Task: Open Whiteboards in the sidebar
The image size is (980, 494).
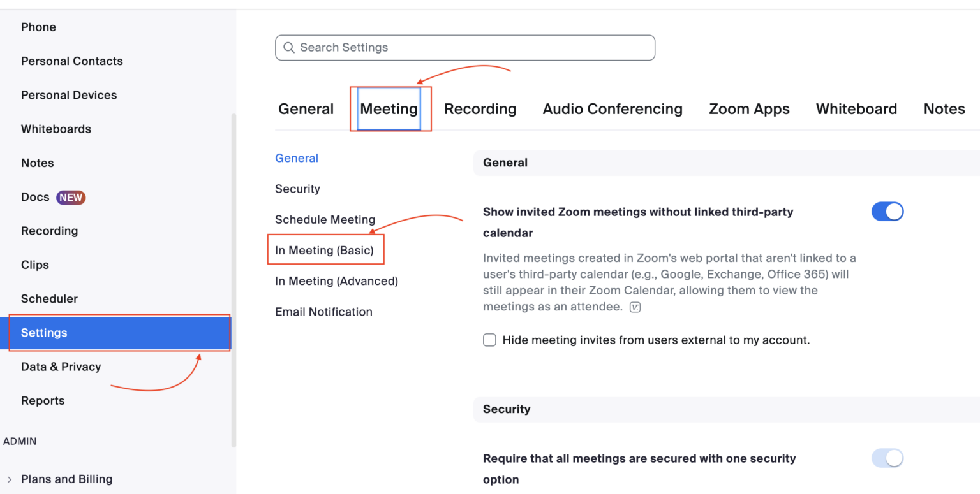Action: pyautogui.click(x=56, y=129)
